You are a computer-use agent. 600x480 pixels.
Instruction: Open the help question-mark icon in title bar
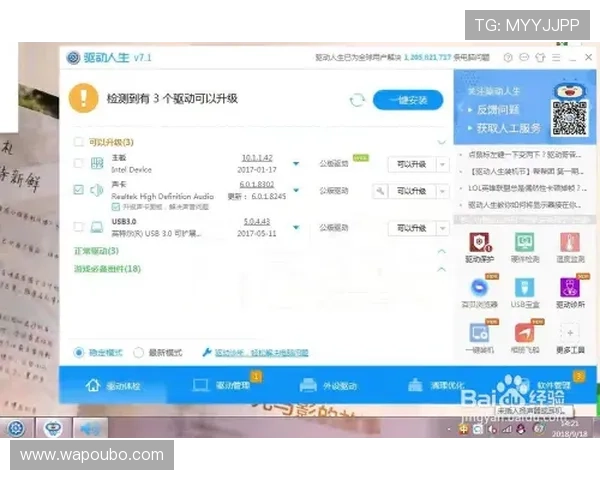pyautogui.click(x=508, y=58)
